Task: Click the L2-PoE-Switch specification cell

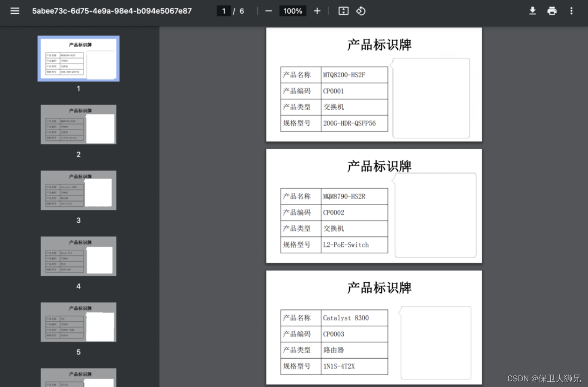Action: pyautogui.click(x=354, y=245)
